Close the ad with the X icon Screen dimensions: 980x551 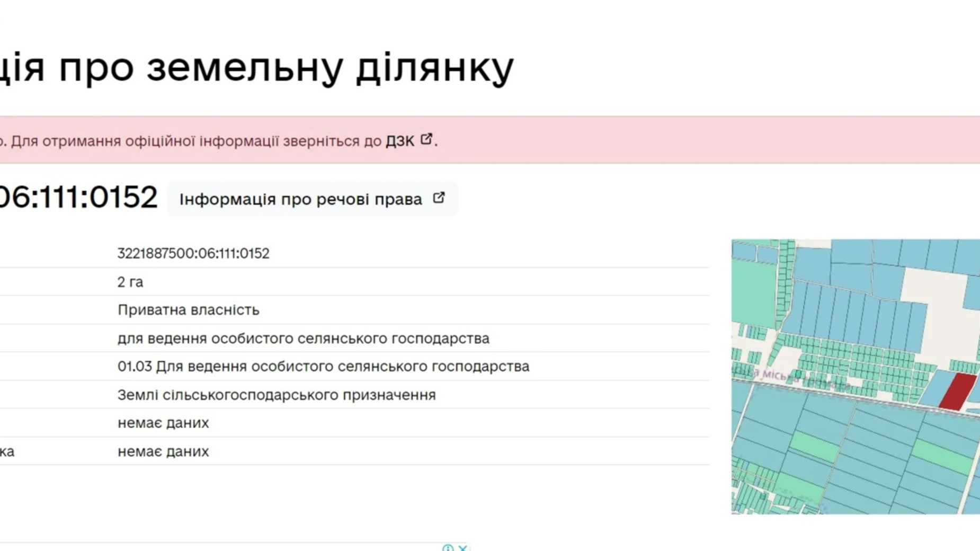pos(462,547)
